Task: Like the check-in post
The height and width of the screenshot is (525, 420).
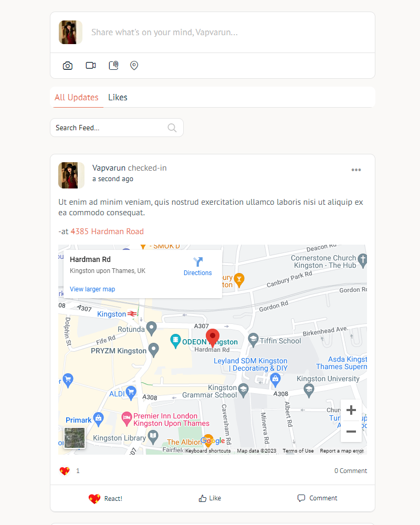Action: [x=210, y=498]
